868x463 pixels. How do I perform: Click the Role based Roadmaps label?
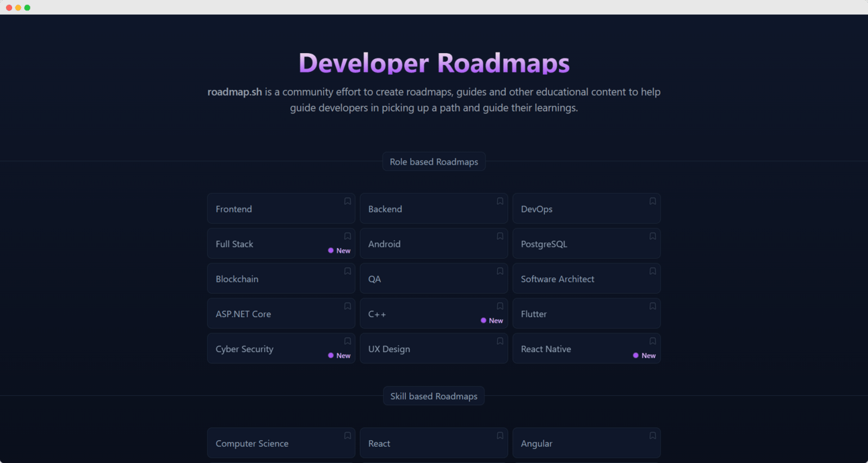pyautogui.click(x=434, y=161)
